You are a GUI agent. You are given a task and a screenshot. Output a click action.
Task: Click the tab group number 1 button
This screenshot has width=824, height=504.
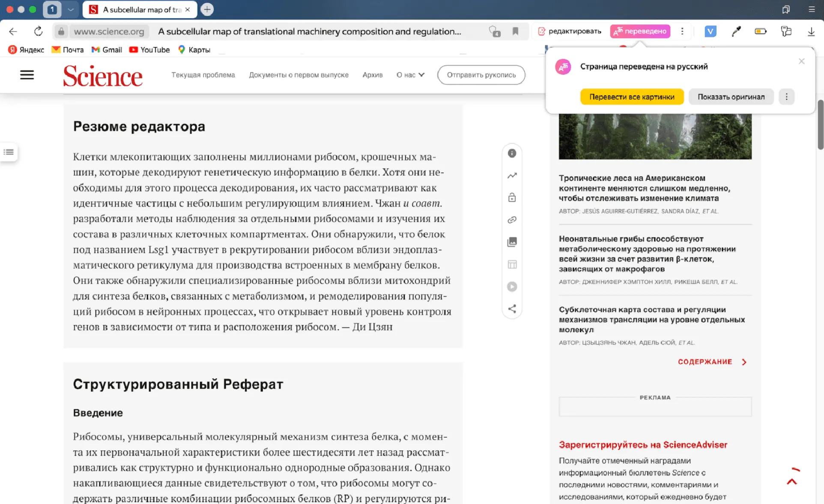52,9
